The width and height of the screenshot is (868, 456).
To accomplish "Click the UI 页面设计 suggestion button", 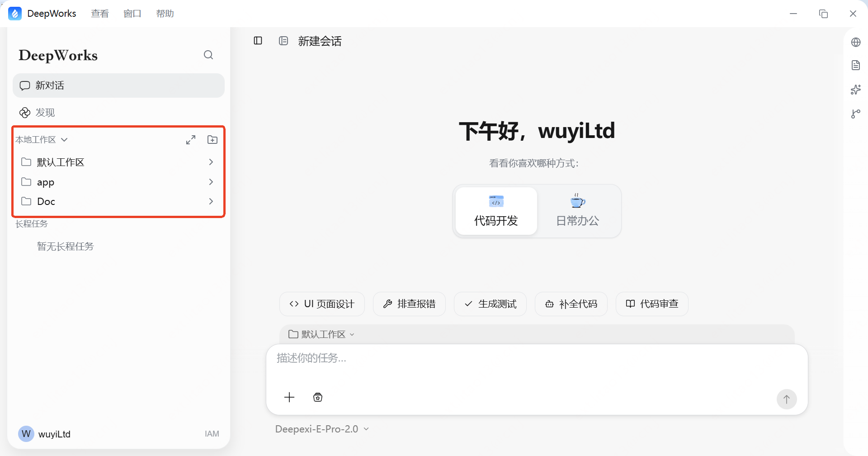I will (322, 304).
